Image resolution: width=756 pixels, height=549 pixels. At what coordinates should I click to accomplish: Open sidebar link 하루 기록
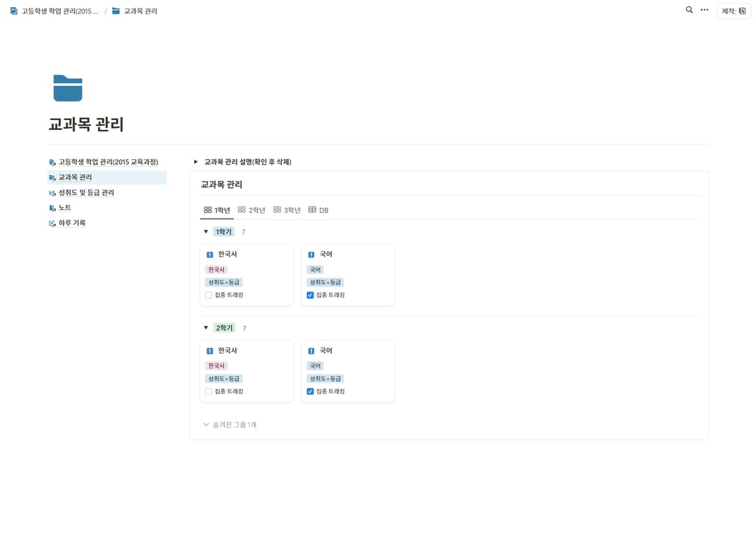tap(72, 223)
